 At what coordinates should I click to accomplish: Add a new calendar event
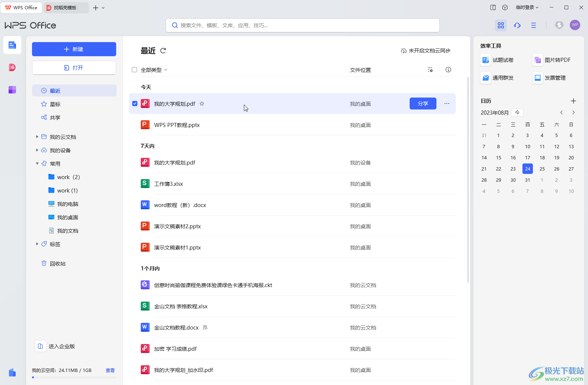[x=573, y=101]
